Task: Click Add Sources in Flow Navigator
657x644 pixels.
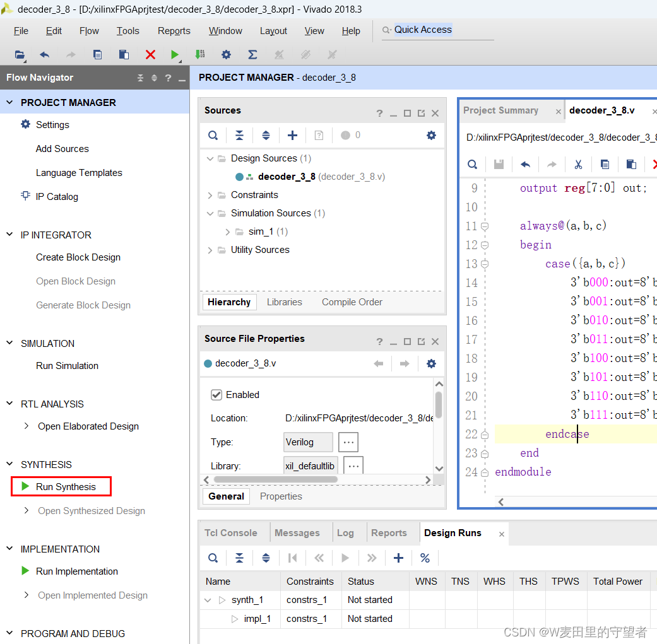Action: (62, 149)
